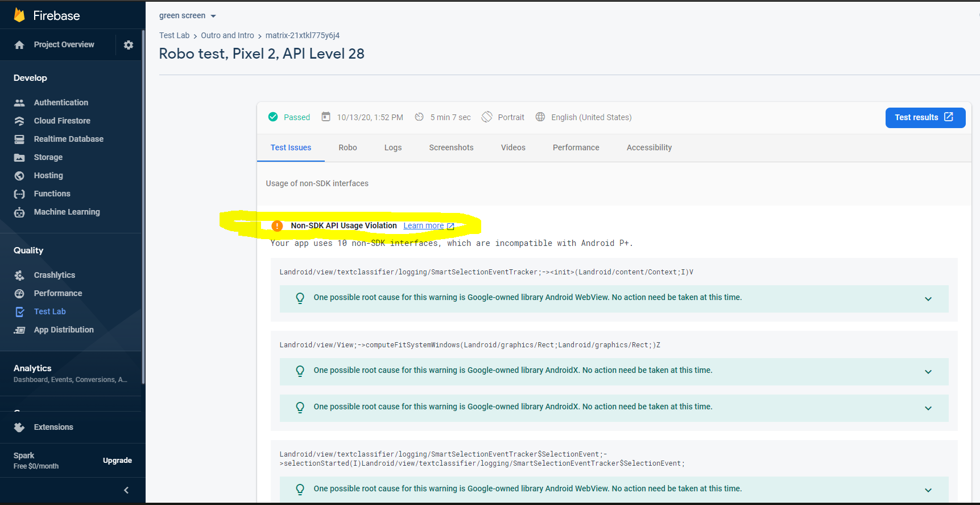The height and width of the screenshot is (505, 980).
Task: Go to Test Lab breadcrumb
Action: 174,35
